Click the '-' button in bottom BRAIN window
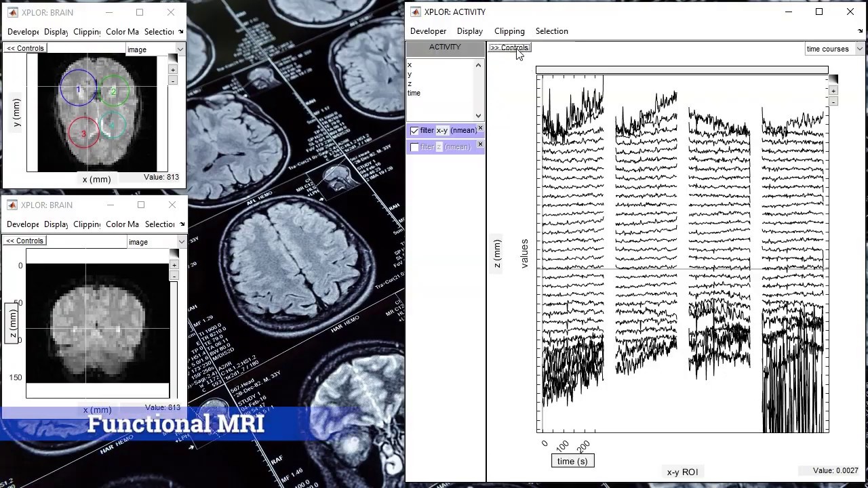Image resolution: width=868 pixels, height=488 pixels. (174, 276)
